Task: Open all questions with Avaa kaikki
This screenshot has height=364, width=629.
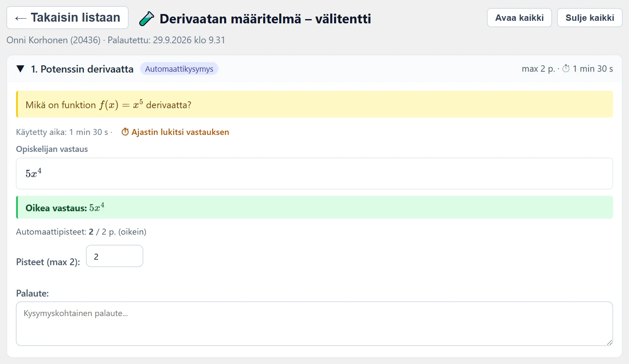Action: tap(519, 18)
